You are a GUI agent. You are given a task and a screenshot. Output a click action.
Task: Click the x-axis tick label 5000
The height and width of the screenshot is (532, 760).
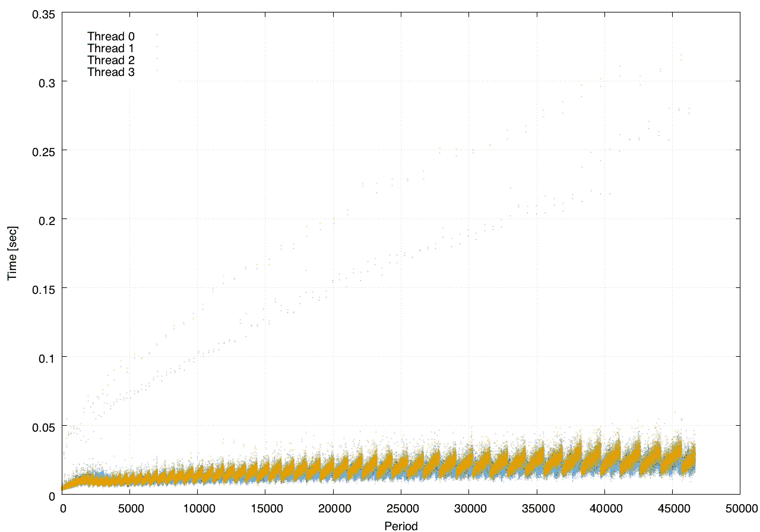(130, 509)
